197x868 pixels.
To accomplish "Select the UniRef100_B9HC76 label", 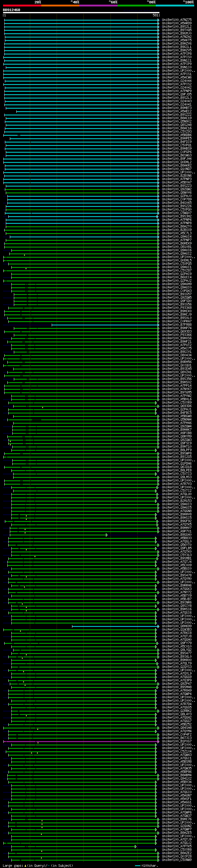I will tap(177, 819).
